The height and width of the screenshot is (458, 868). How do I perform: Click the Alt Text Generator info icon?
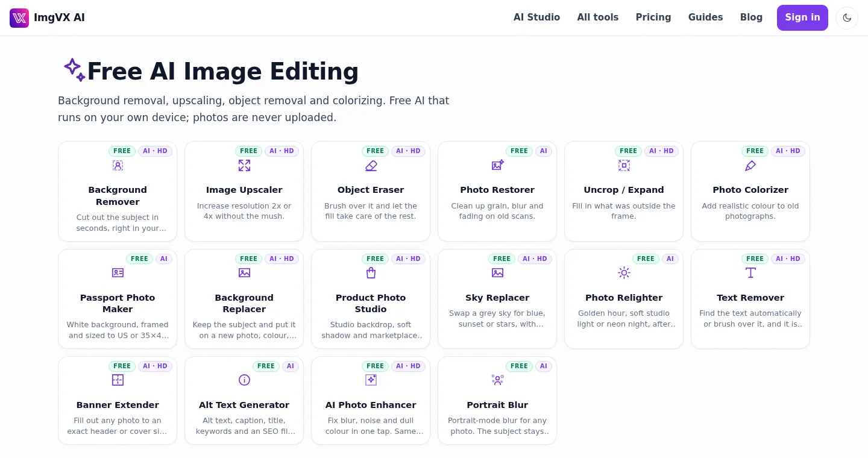pyautogui.click(x=244, y=380)
